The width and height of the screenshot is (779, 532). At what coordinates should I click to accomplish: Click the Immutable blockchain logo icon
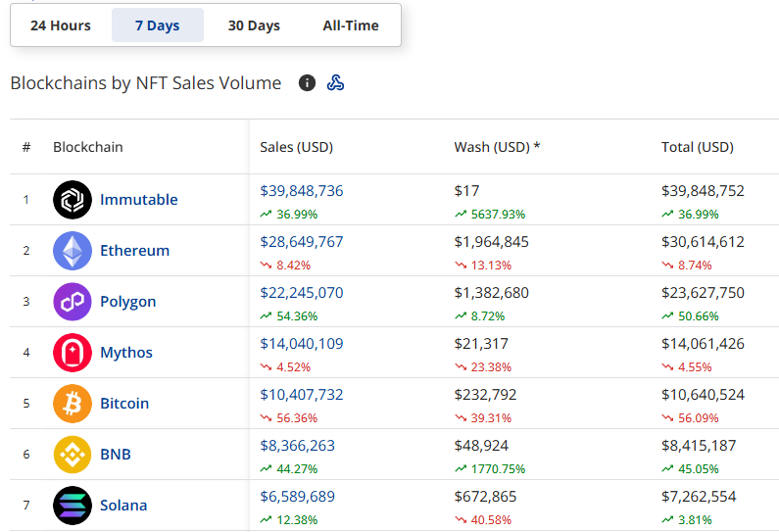point(73,200)
